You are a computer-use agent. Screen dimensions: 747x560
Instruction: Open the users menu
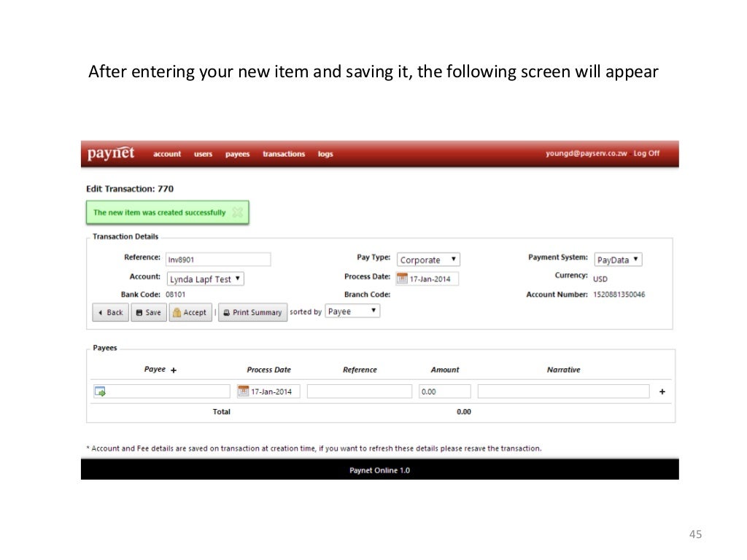[203, 154]
